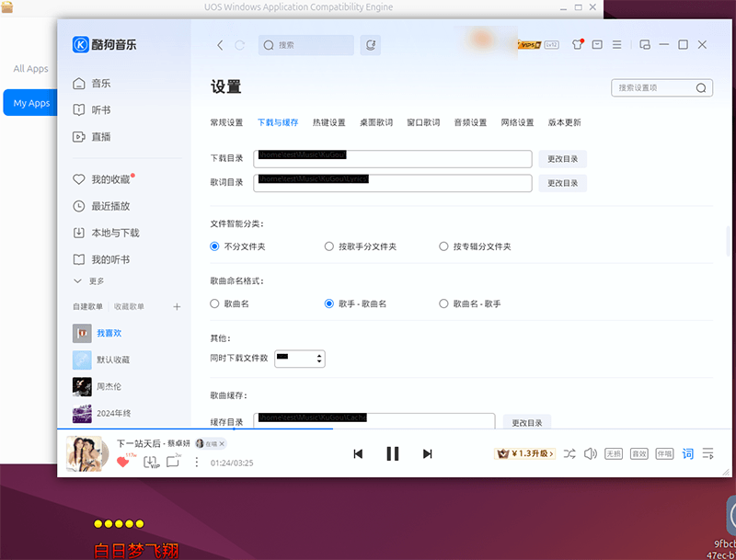Click 更改目录 for download directory
Screen dimensions: 736x560
point(562,159)
